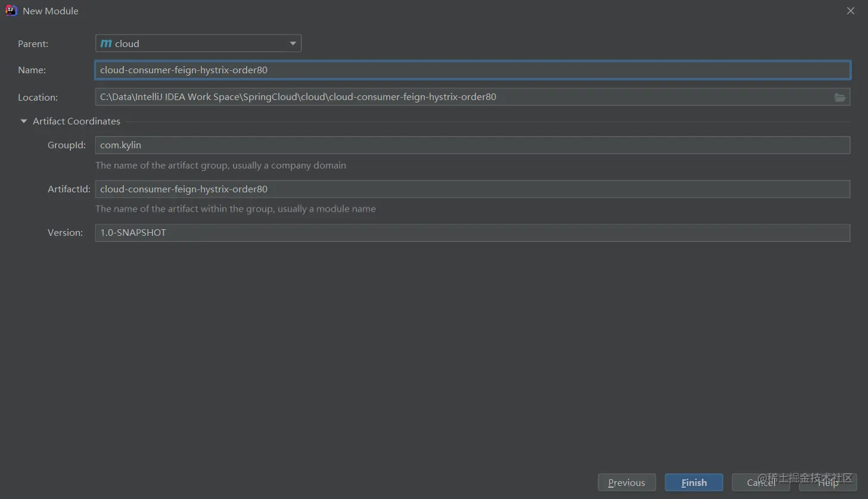Click the 'Version:' label
Image resolution: width=868 pixels, height=499 pixels.
click(x=66, y=233)
